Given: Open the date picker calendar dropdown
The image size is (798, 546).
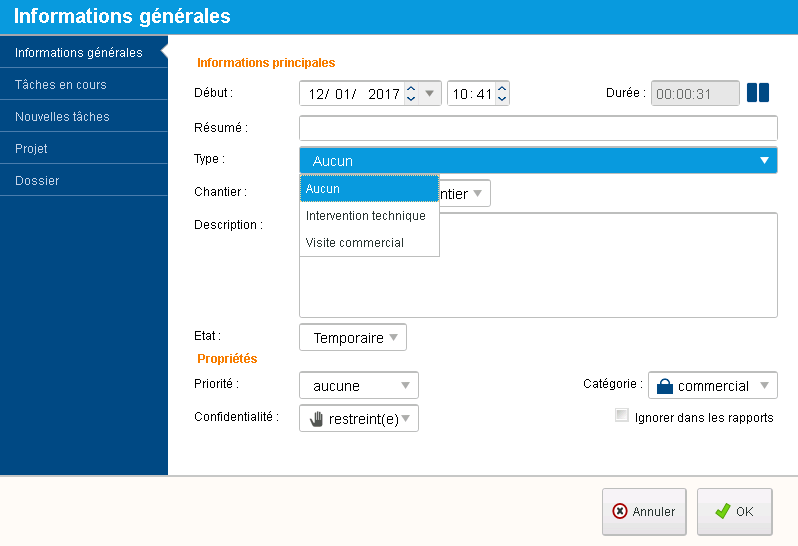Looking at the screenshot, I should pos(430,93).
